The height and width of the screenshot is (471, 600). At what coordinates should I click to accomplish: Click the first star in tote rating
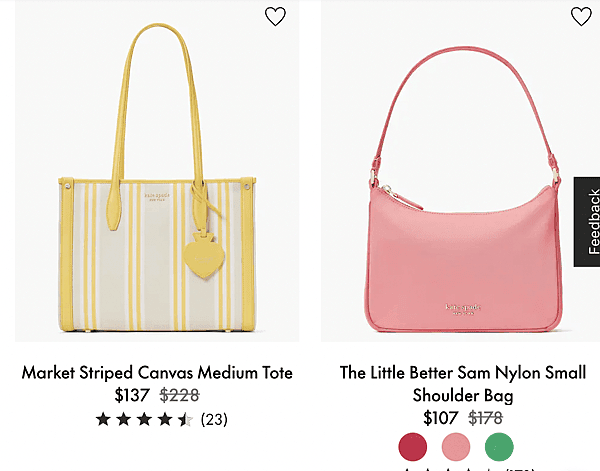point(103,419)
